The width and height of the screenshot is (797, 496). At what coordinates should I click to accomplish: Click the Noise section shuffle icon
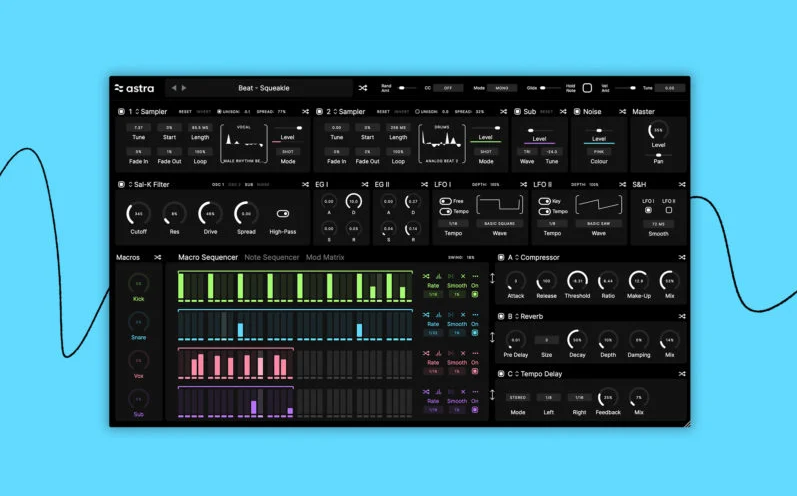[x=622, y=111]
